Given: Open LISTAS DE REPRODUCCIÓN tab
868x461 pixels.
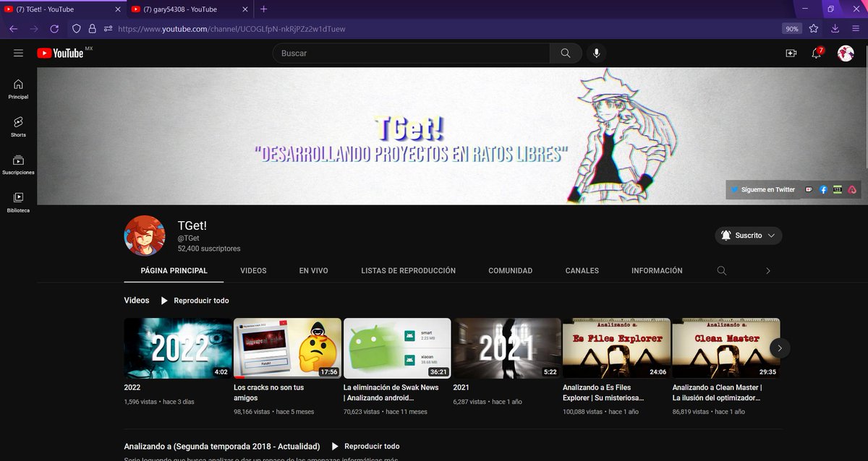Looking at the screenshot, I should click(409, 271).
